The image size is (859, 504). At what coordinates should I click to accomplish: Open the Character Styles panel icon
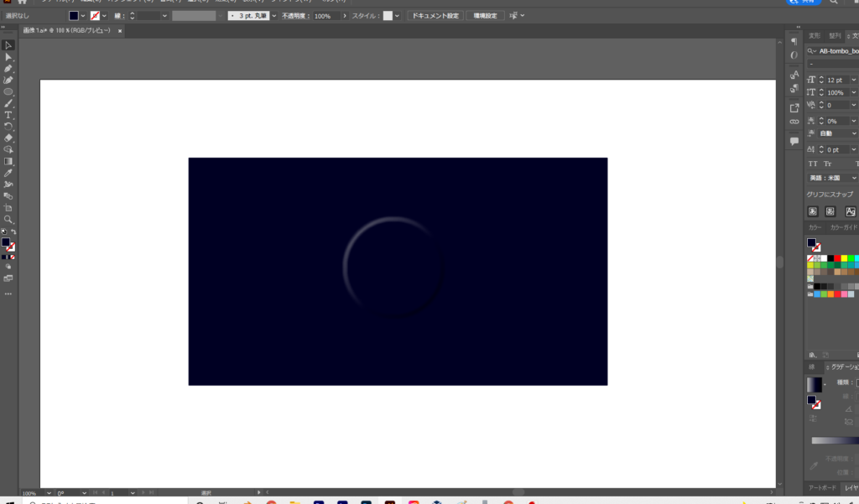(794, 75)
